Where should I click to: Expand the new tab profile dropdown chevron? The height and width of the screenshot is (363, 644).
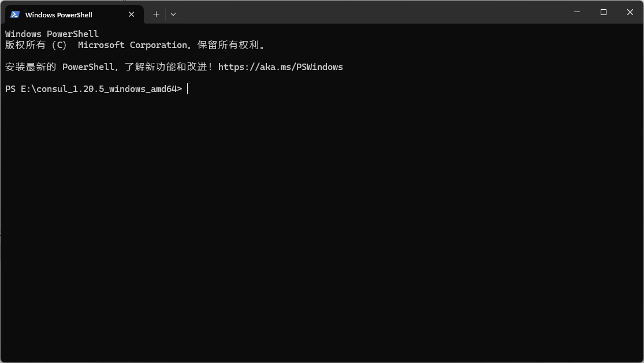pos(173,14)
